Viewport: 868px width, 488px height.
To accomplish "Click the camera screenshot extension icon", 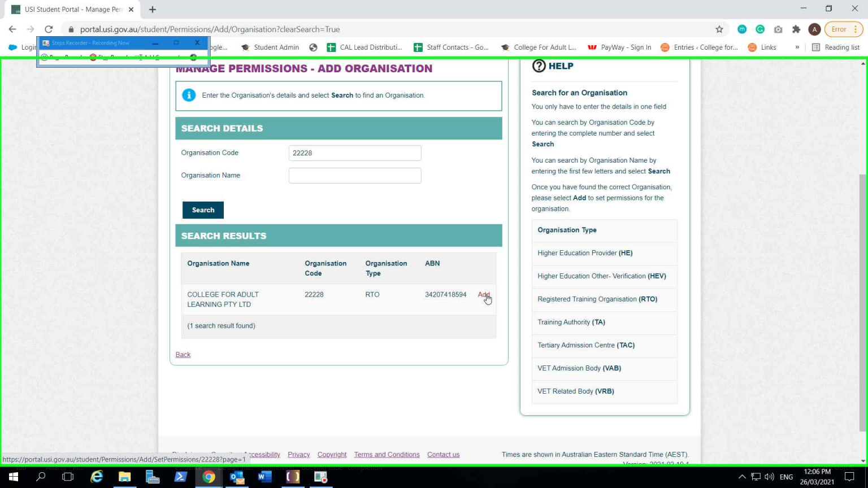I will point(778,29).
